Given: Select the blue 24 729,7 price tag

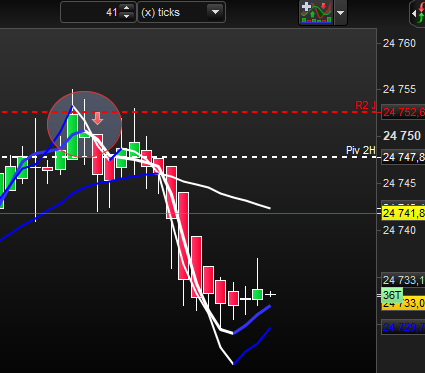Looking at the screenshot, I should (403, 327).
